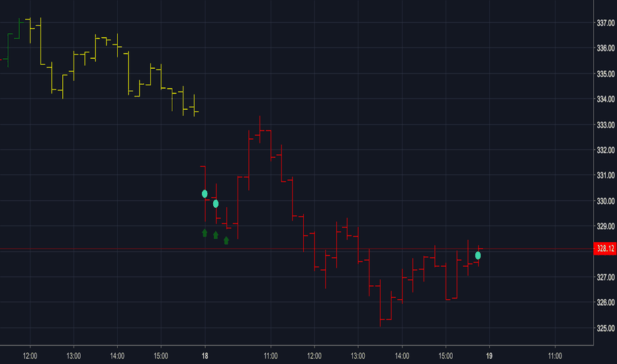
Task: Select the 334.00 price axis label
Action: pyautogui.click(x=606, y=99)
